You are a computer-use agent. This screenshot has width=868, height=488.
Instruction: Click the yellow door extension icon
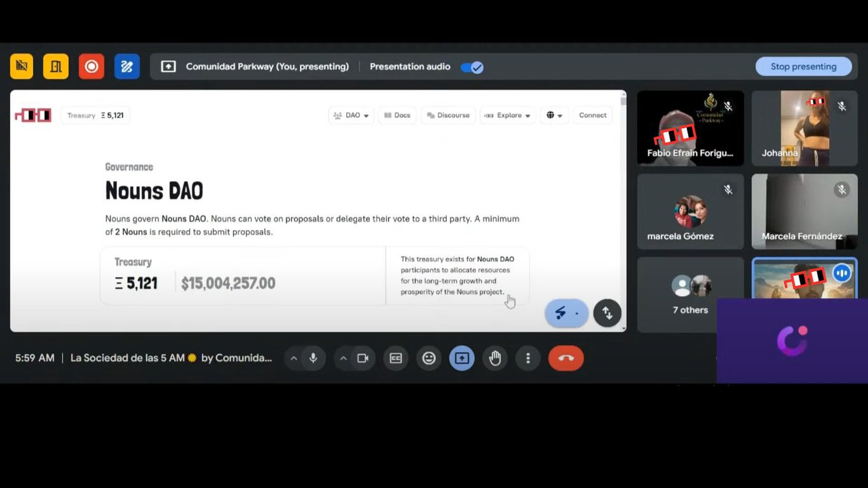tap(56, 66)
